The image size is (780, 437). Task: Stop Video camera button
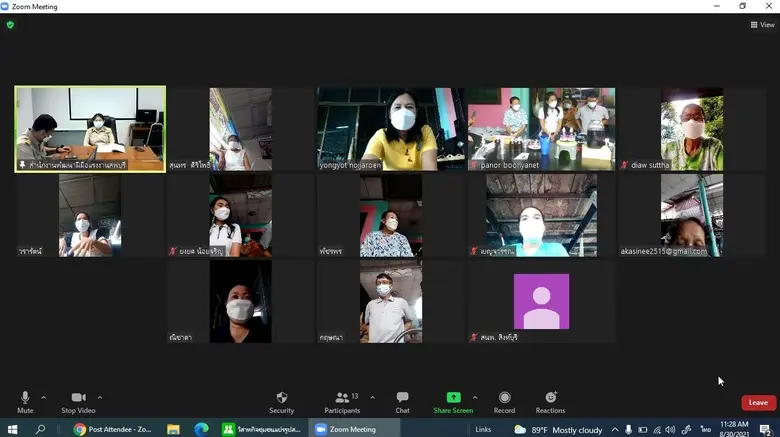(x=78, y=399)
